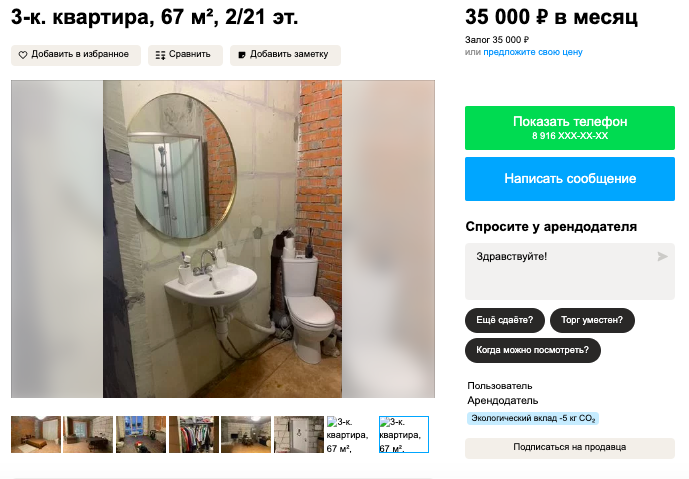The height and width of the screenshot is (479, 689).
Task: Select the last highlighted broken-image thumbnail
Action: click(404, 435)
